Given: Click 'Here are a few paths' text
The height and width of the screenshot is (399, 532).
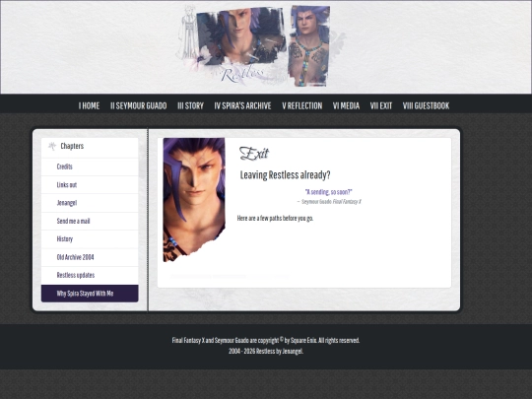Looking at the screenshot, I should click(x=275, y=218).
